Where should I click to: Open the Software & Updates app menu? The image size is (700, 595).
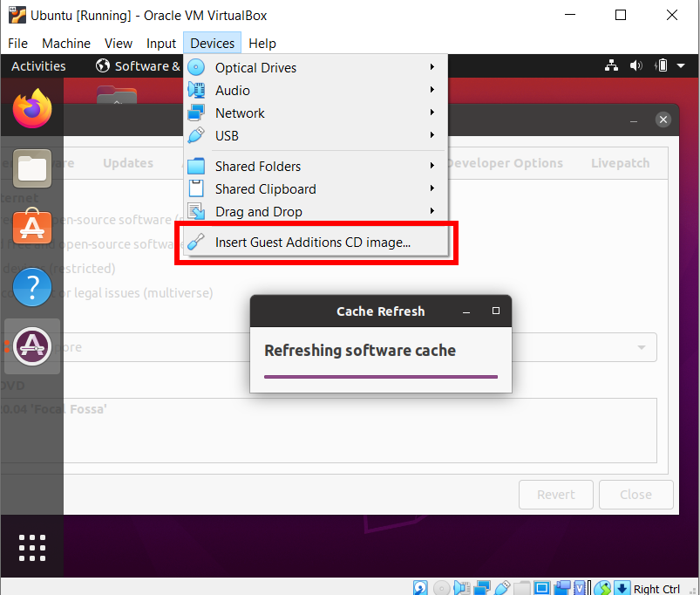tap(139, 66)
